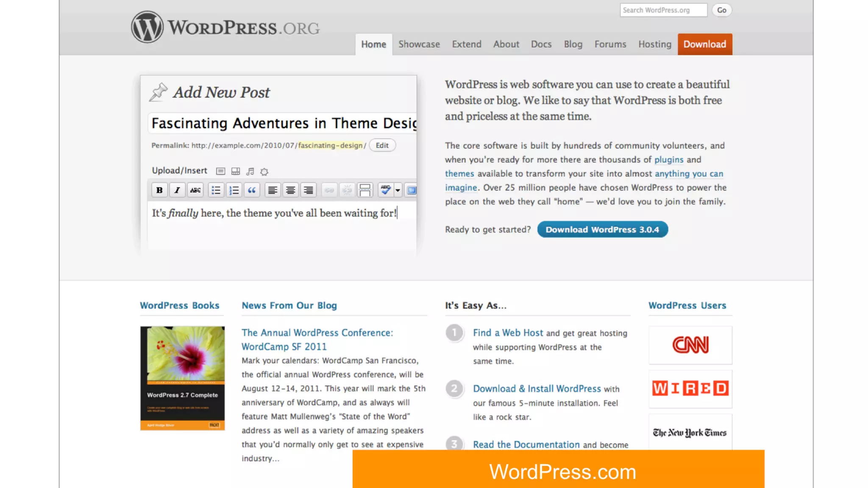Open the Find a Web Host link
868x488 pixels.
click(x=508, y=333)
